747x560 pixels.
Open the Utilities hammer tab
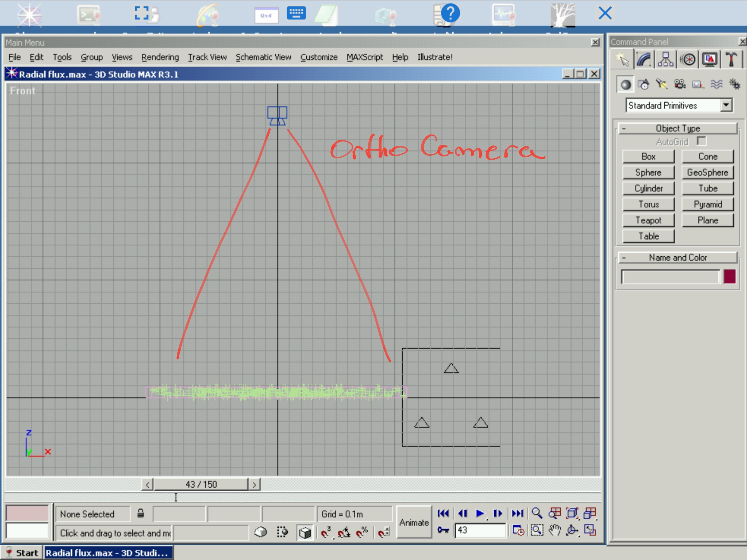(x=731, y=59)
